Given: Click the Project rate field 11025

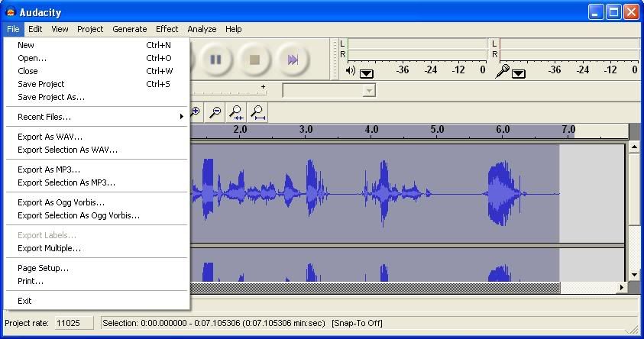Looking at the screenshot, I should pos(74,323).
